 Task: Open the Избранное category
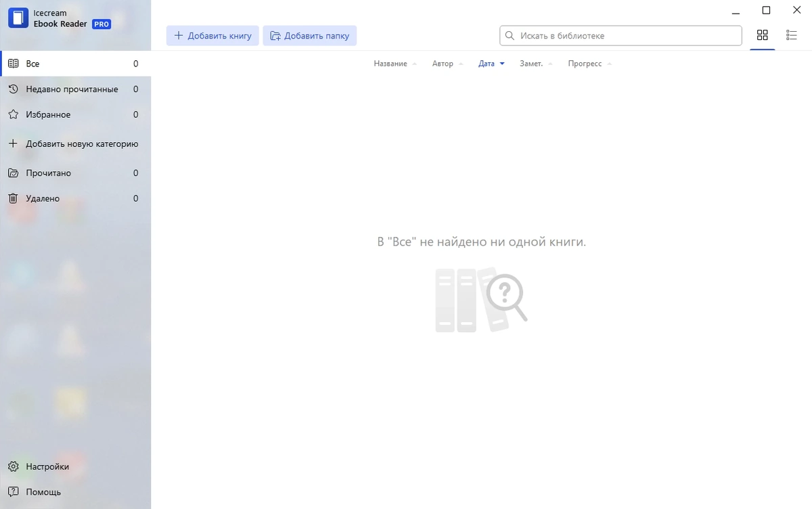click(x=76, y=115)
